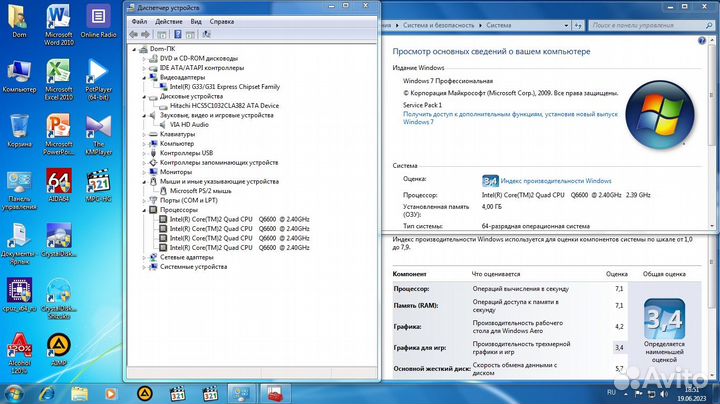720x404 pixels.
Task: Click refresh button beside address bar
Action: coord(578,25)
